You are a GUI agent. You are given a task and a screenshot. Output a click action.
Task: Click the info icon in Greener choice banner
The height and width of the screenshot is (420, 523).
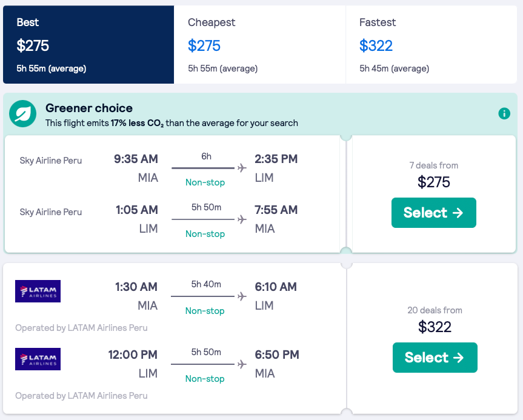504,113
